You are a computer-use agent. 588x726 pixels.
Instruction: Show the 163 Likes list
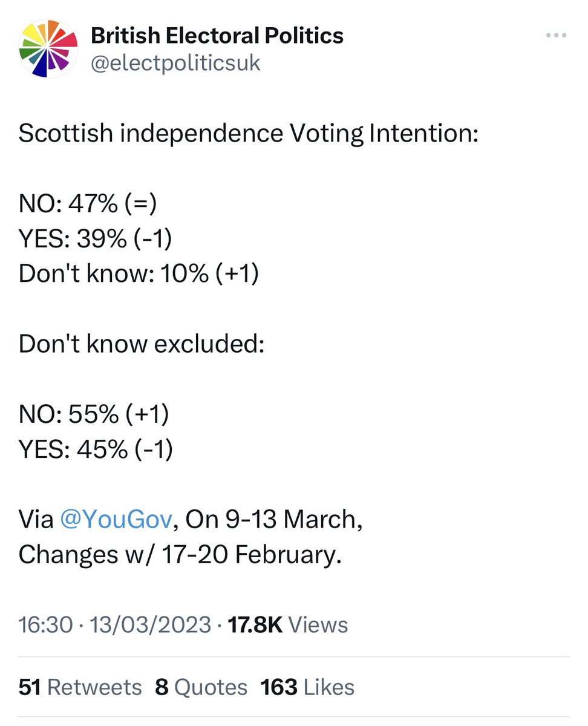coord(307,687)
